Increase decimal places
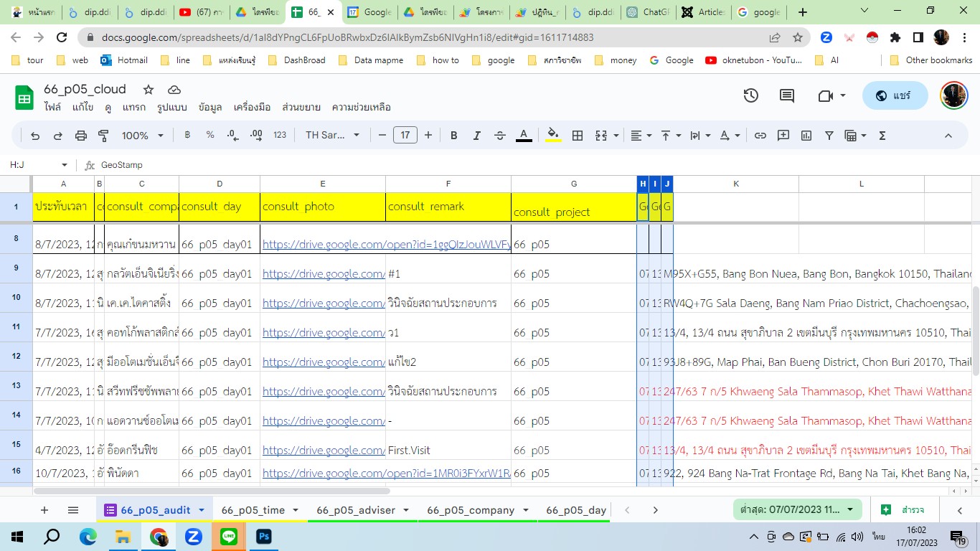This screenshot has height=551, width=980. tap(256, 135)
